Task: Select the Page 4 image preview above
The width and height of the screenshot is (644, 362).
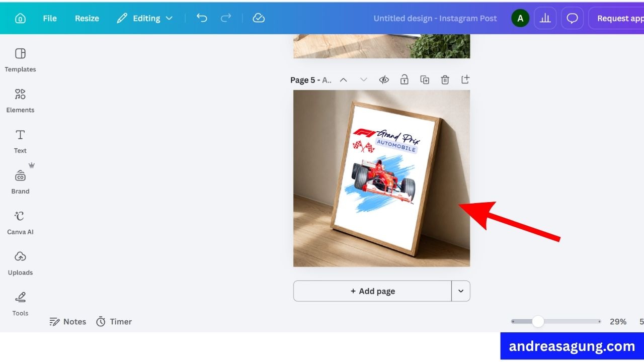Action: pyautogui.click(x=381, y=46)
